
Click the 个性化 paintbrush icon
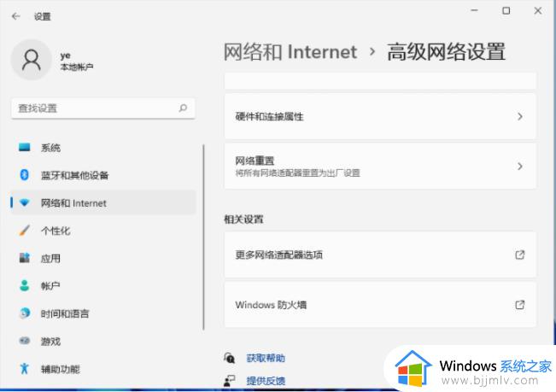click(25, 231)
